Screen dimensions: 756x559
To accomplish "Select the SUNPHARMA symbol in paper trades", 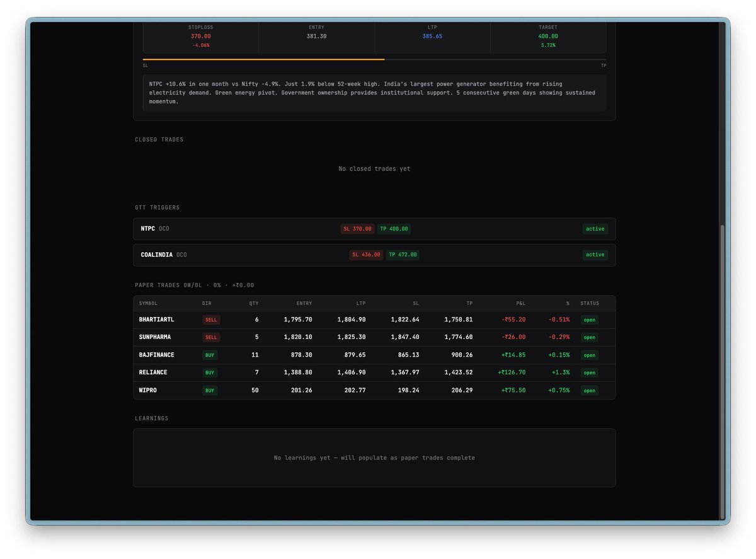I will pos(155,337).
